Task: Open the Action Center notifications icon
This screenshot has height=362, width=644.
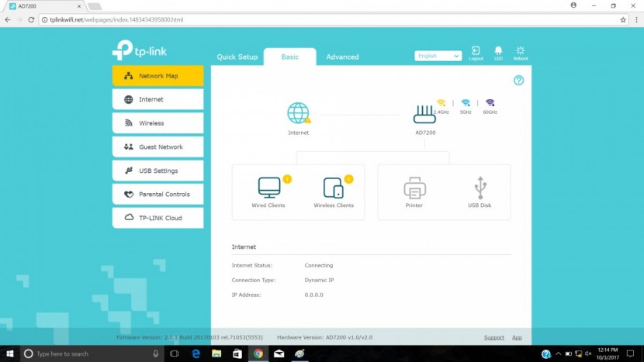Action: 630,353
